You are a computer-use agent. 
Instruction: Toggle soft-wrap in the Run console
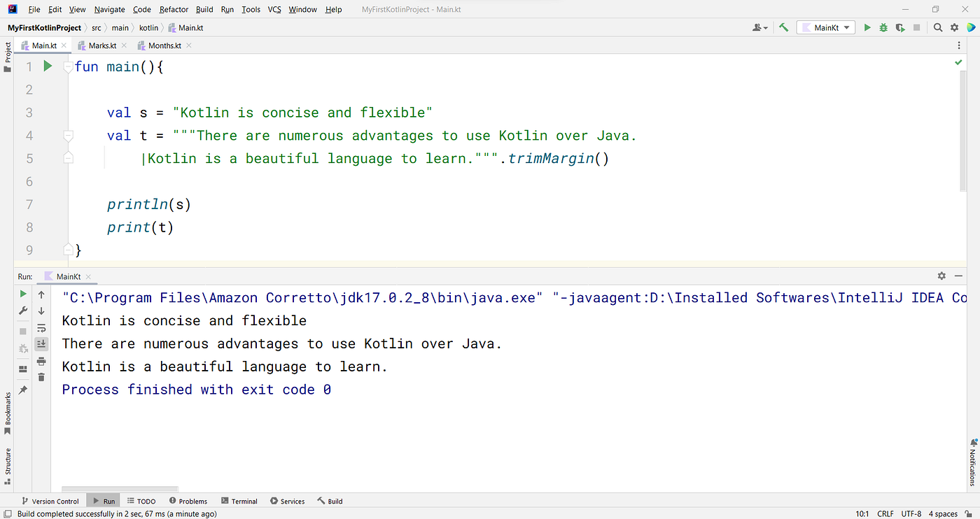[x=41, y=327]
